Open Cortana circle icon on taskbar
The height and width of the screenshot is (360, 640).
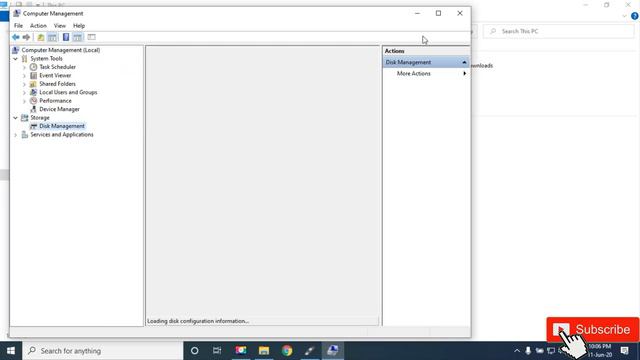195,351
